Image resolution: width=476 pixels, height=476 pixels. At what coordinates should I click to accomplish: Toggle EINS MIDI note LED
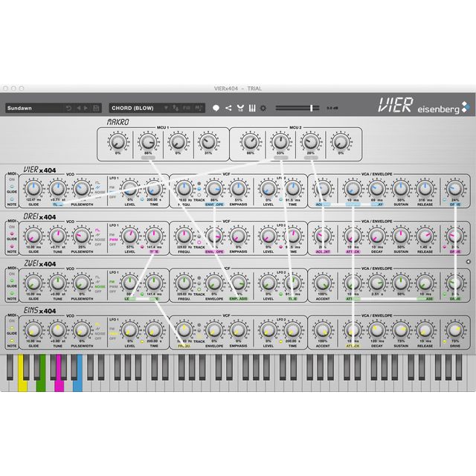[x=12, y=341]
